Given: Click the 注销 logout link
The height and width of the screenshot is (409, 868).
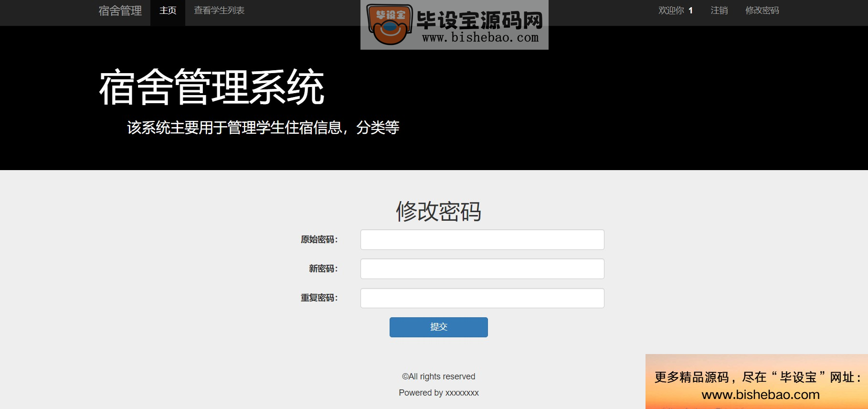Looking at the screenshot, I should pyautogui.click(x=719, y=11).
